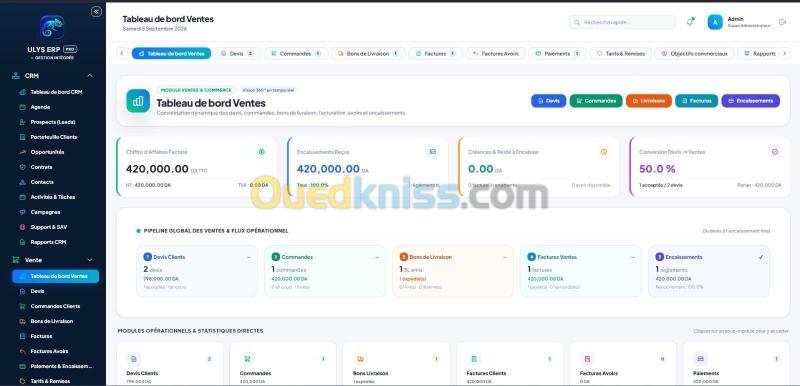
Task: Open Activités & Tâches in sidebar
Action: pyautogui.click(x=55, y=197)
